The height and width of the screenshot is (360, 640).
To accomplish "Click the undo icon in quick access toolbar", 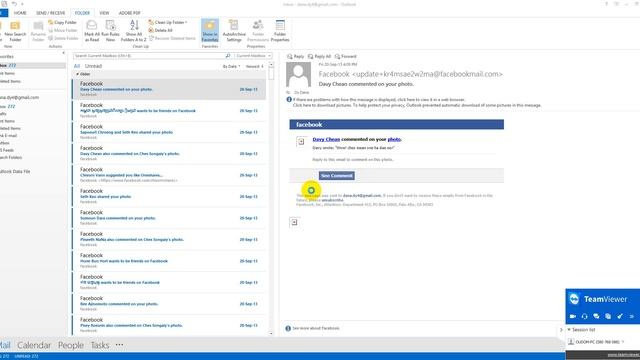I will (14, 4).
